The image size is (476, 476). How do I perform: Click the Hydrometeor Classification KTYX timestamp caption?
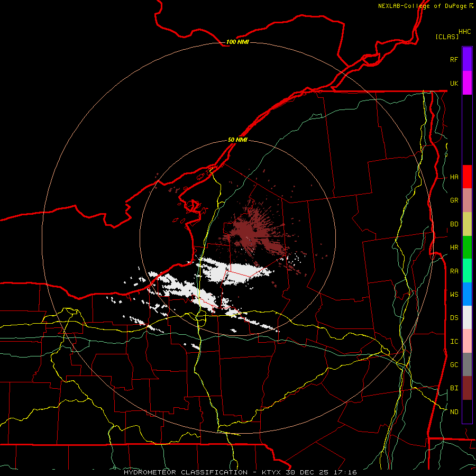pyautogui.click(x=240, y=472)
